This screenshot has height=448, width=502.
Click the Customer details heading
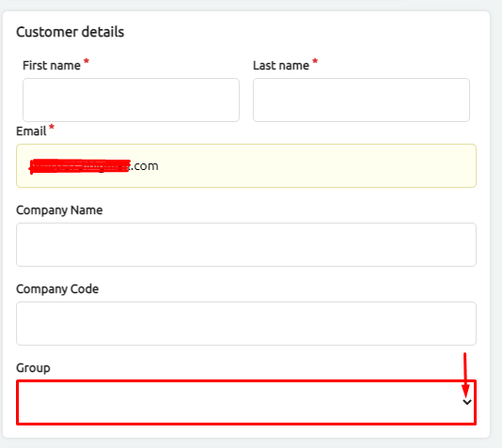[71, 32]
